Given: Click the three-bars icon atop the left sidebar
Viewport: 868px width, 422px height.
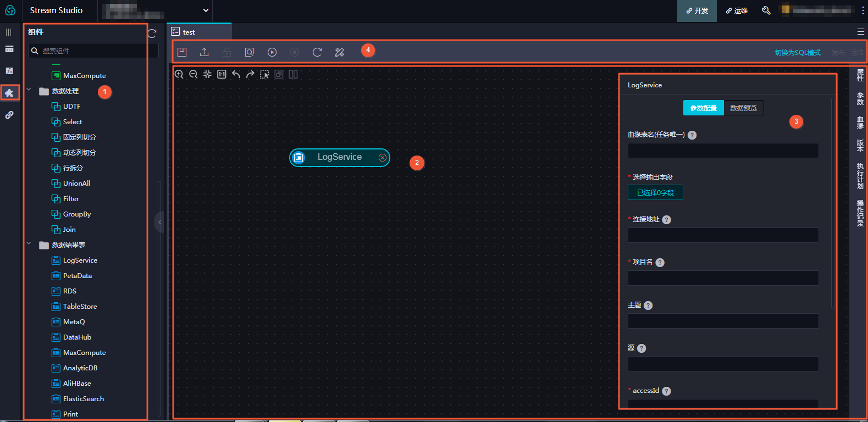Looking at the screenshot, I should (x=9, y=32).
